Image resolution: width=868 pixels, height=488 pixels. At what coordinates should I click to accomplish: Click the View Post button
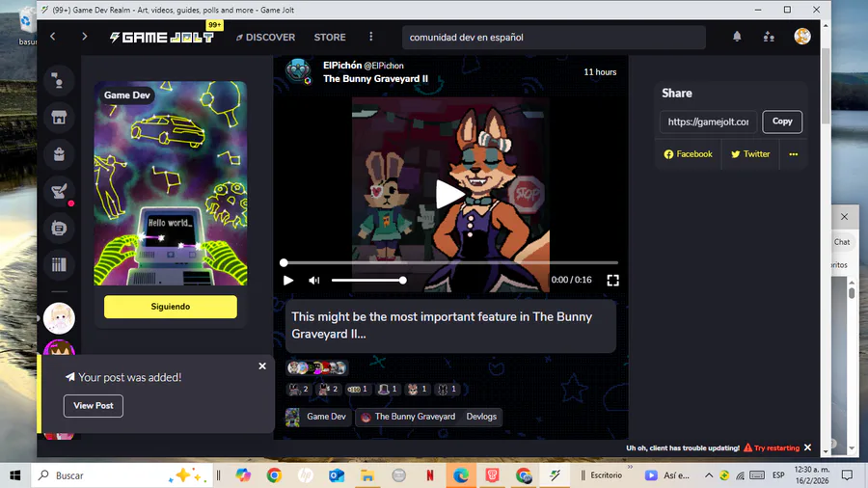[x=93, y=406]
